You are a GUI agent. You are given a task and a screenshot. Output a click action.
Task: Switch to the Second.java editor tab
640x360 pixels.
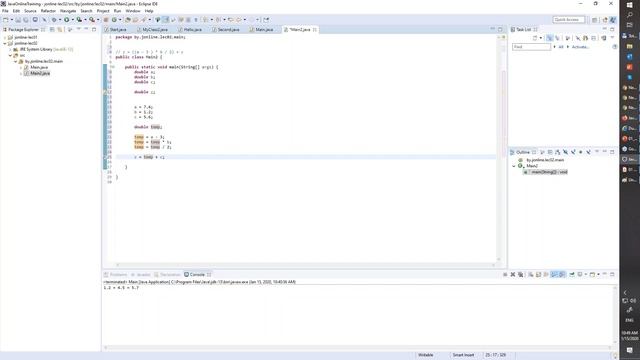click(228, 30)
